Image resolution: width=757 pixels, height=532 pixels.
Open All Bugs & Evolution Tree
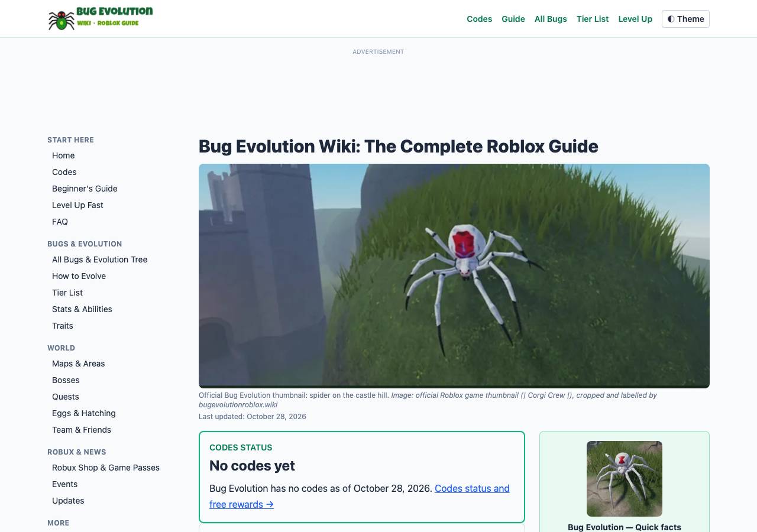coord(100,259)
